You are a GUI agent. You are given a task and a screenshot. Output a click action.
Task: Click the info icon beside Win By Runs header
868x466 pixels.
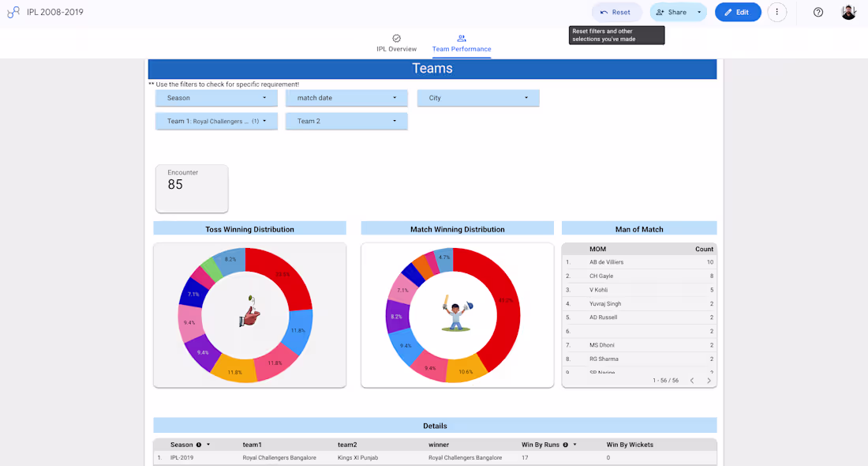click(565, 445)
